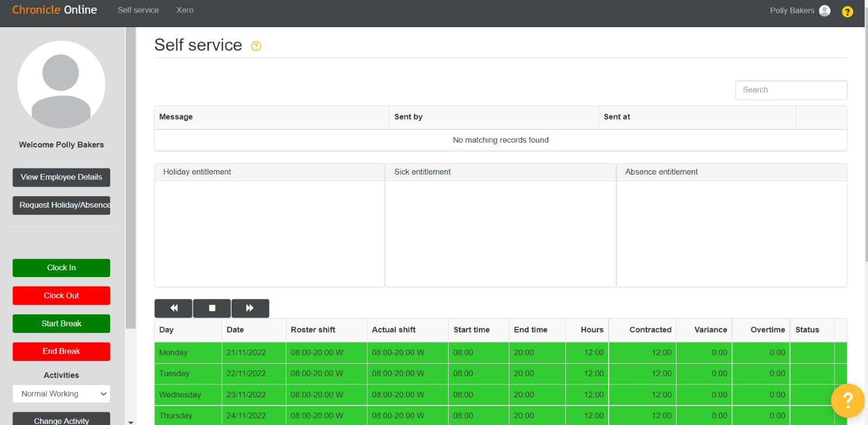Image resolution: width=868 pixels, height=425 pixels.
Task: Click the green Clock In button
Action: click(x=61, y=268)
